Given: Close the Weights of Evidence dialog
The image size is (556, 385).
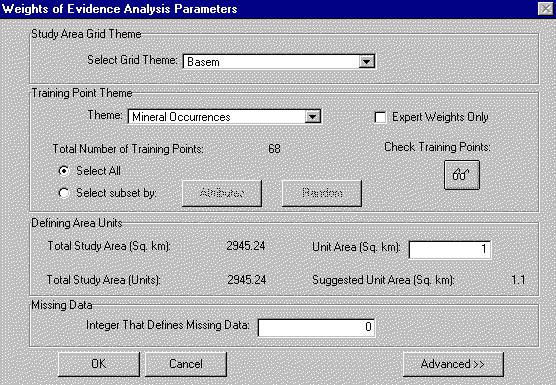Looking at the screenshot, I should [x=545, y=9].
